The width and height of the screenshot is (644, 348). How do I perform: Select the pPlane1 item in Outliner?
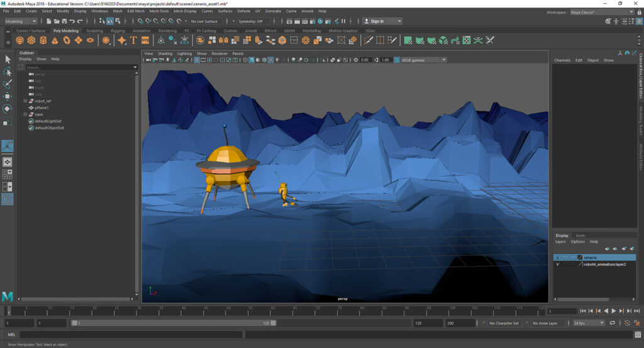click(x=42, y=107)
